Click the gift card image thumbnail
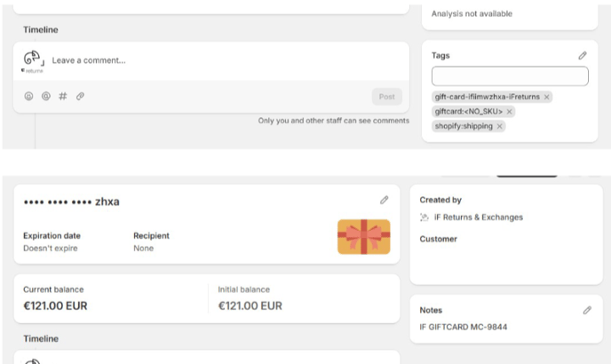The image size is (611, 364). (x=363, y=237)
